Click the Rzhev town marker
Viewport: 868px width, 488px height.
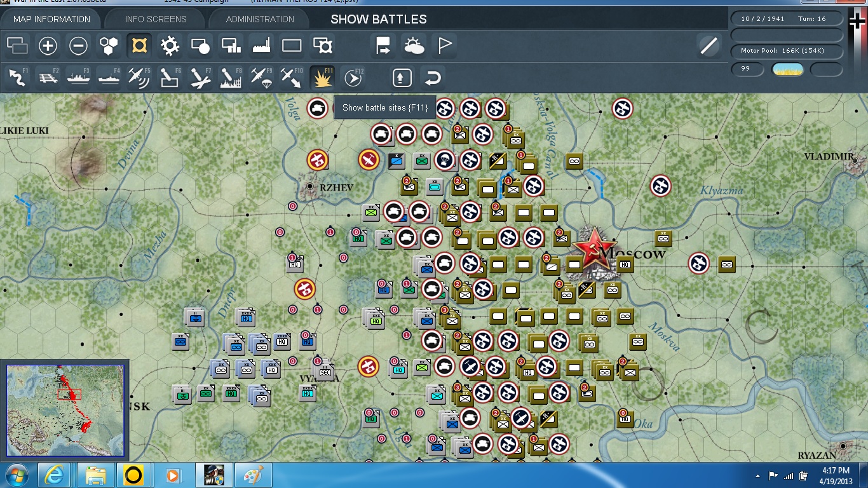click(x=310, y=186)
